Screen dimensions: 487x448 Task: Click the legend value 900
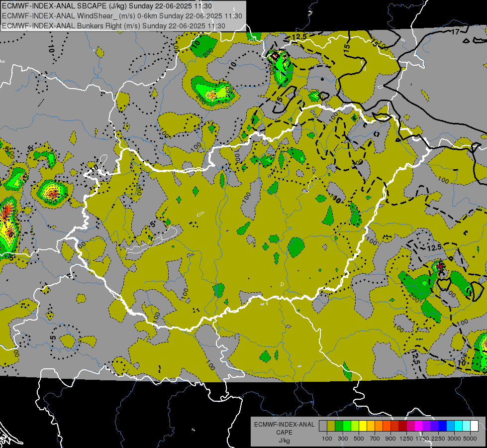click(x=390, y=439)
